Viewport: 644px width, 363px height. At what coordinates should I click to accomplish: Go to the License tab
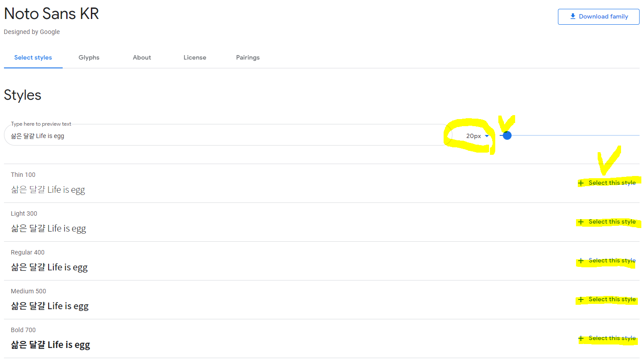pos(195,57)
